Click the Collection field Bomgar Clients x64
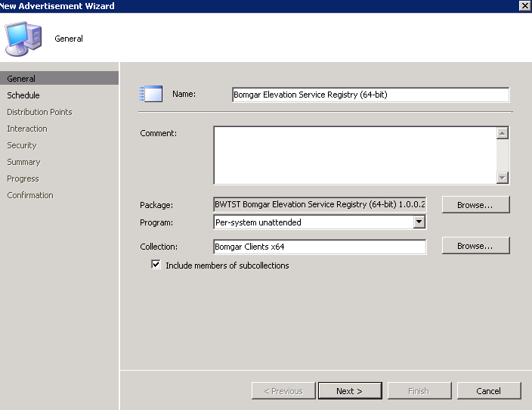 [x=320, y=247]
